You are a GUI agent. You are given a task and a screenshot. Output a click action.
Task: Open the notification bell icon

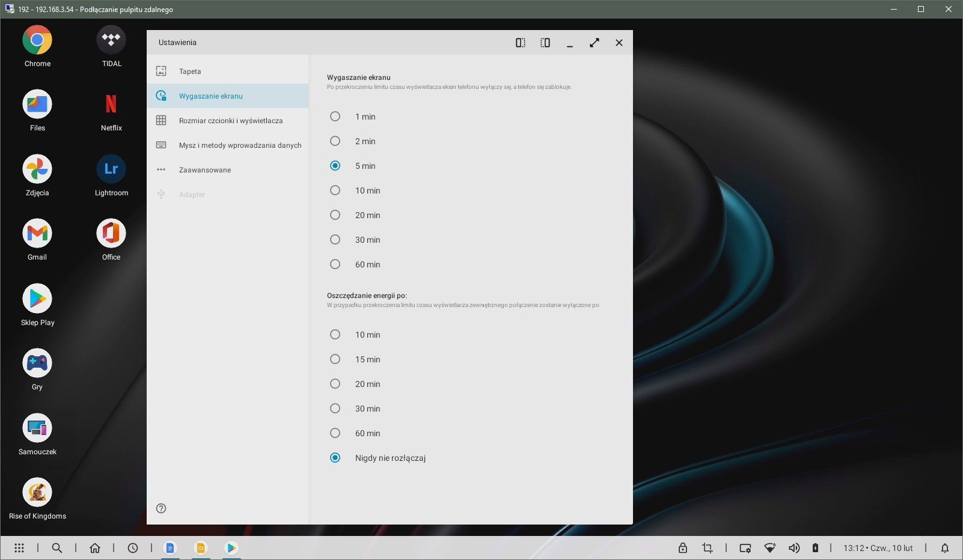coord(945,548)
